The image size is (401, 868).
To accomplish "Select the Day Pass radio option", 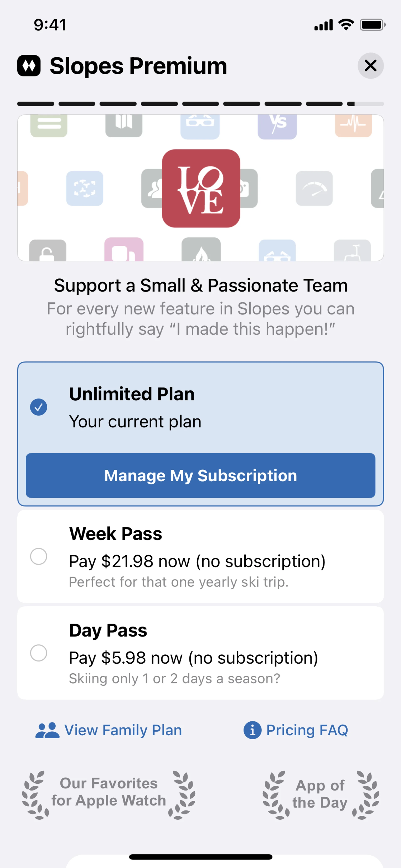I will point(39,653).
